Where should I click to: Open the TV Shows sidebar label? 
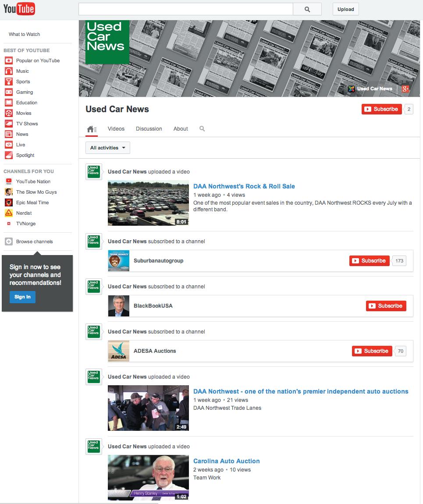point(27,124)
